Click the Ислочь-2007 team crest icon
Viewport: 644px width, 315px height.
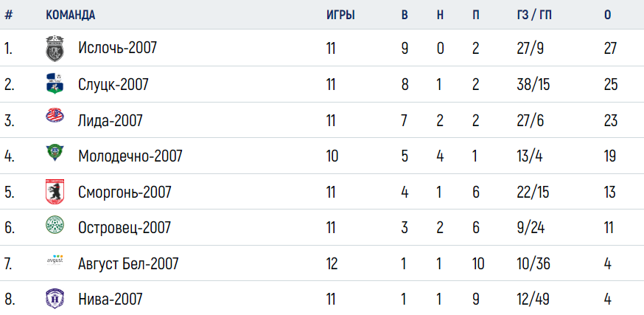(x=55, y=49)
